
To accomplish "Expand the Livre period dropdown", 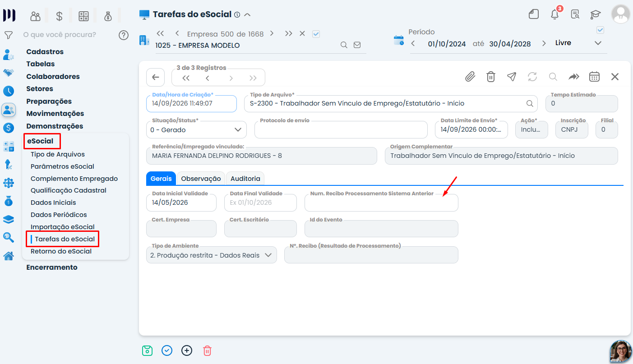I will tap(598, 43).
